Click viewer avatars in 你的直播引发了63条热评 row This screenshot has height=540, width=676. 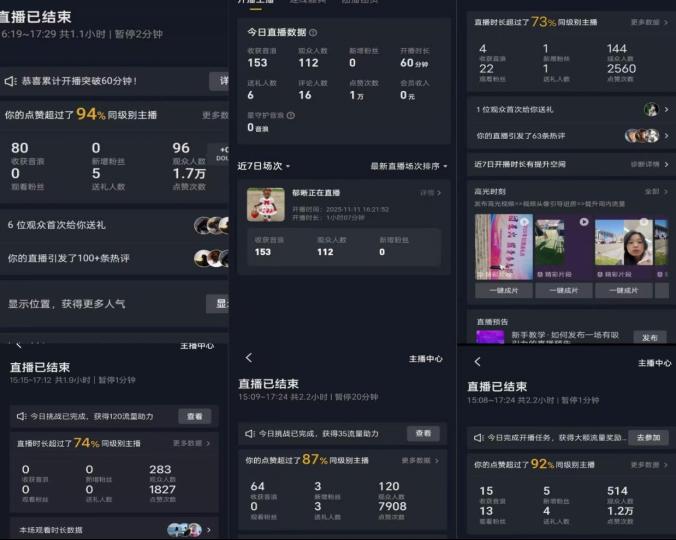[642, 136]
